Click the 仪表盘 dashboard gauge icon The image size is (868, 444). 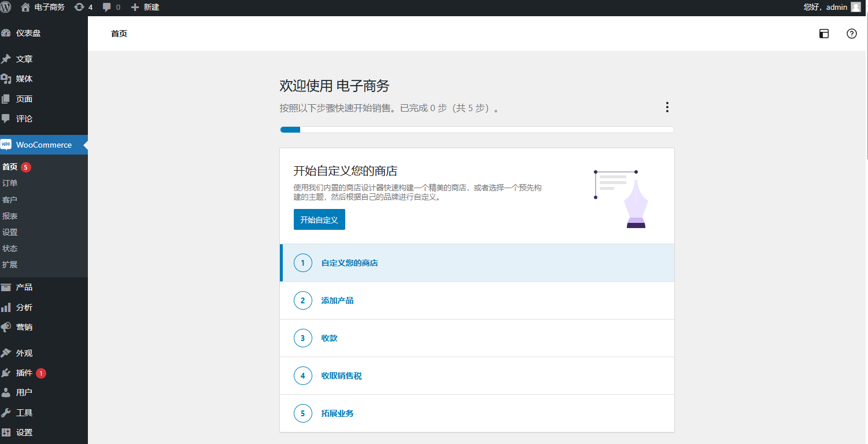pyautogui.click(x=6, y=33)
